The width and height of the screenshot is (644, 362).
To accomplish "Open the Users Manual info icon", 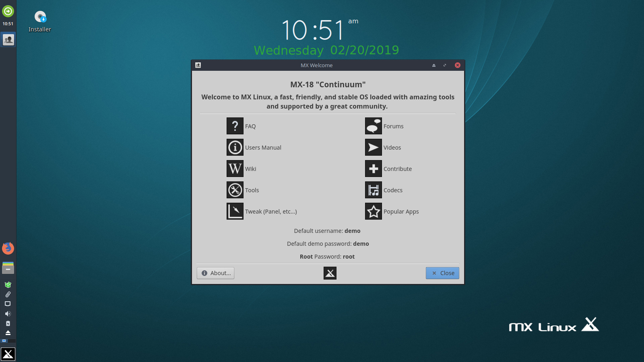I will [235, 147].
